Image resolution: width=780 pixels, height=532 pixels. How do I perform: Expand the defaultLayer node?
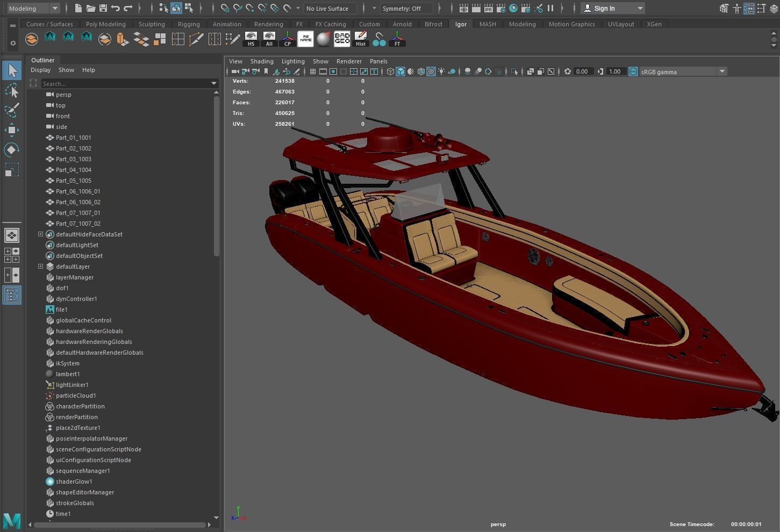40,267
